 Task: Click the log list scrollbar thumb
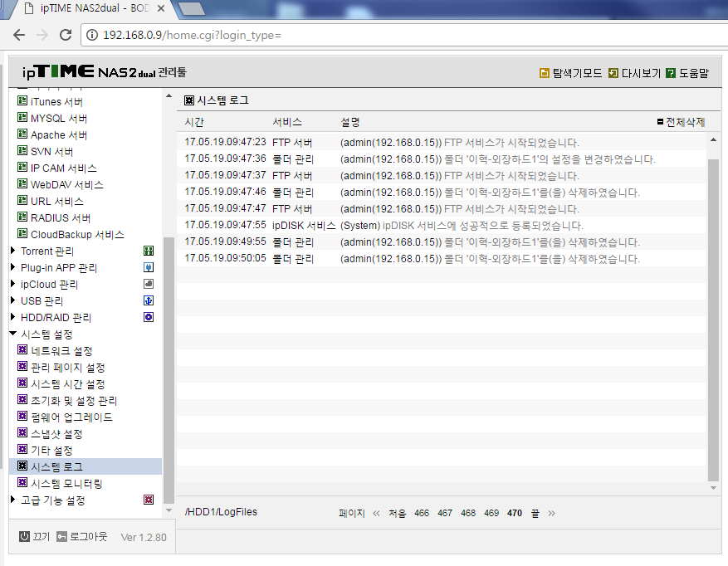(x=713, y=320)
